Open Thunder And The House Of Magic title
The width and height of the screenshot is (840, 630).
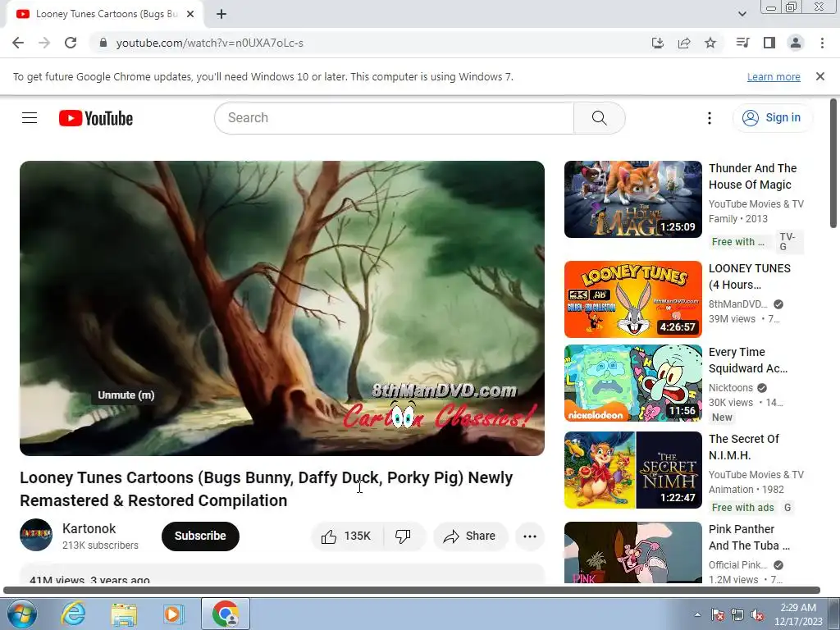tap(753, 176)
